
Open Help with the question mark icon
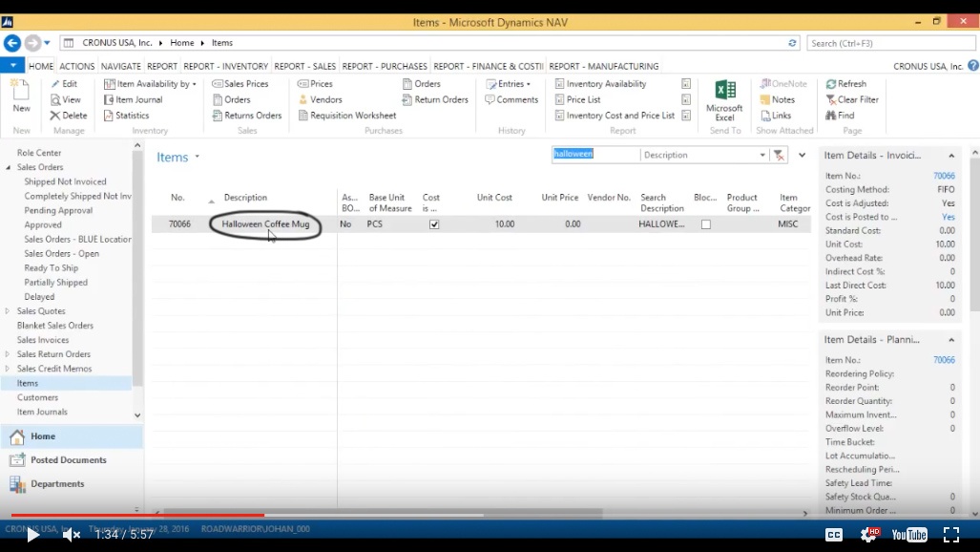coord(973,66)
